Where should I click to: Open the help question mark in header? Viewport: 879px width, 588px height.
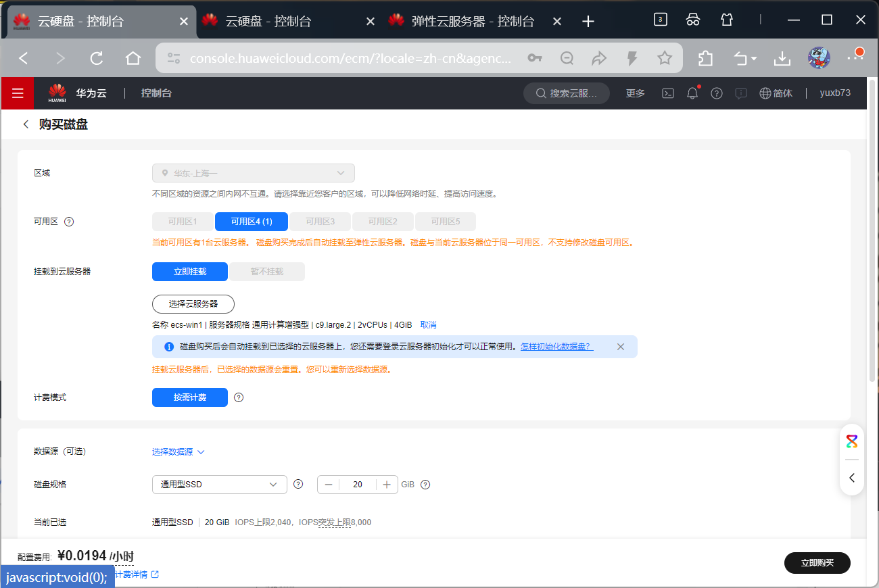717,93
